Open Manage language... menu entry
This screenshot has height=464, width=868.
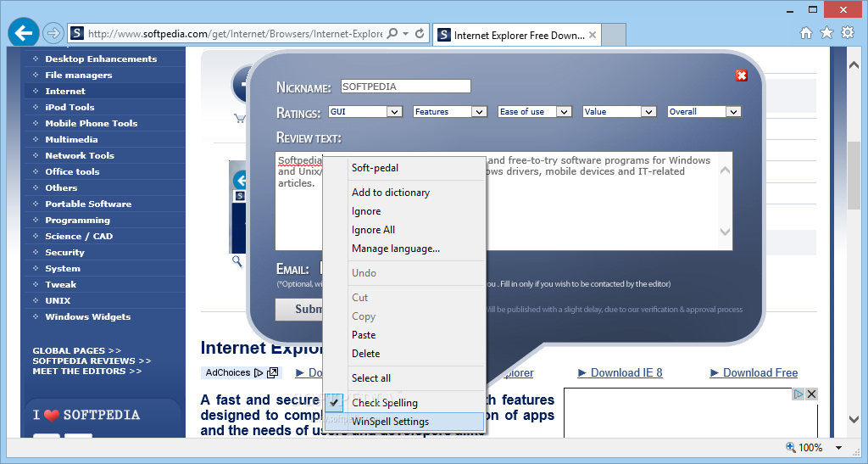pyautogui.click(x=404, y=249)
